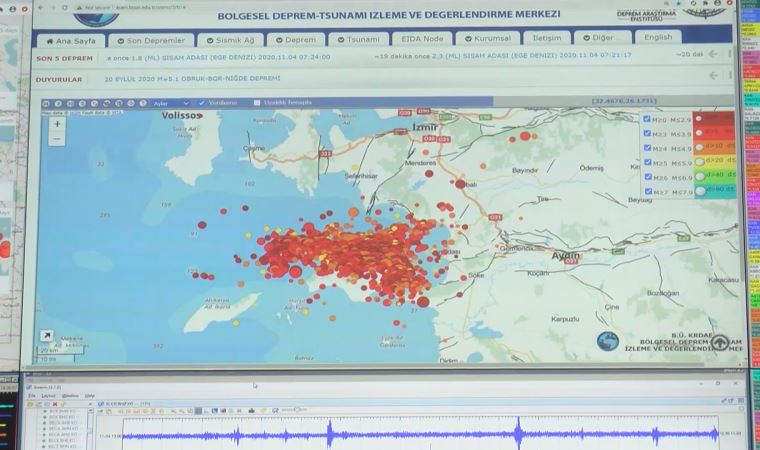Click the English language link
This screenshot has width=760, height=450.
[x=658, y=37]
